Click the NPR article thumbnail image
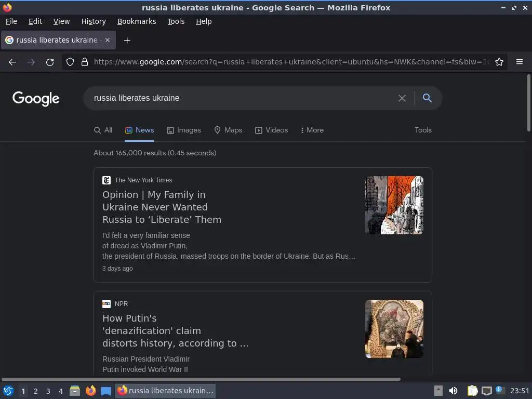 point(394,329)
